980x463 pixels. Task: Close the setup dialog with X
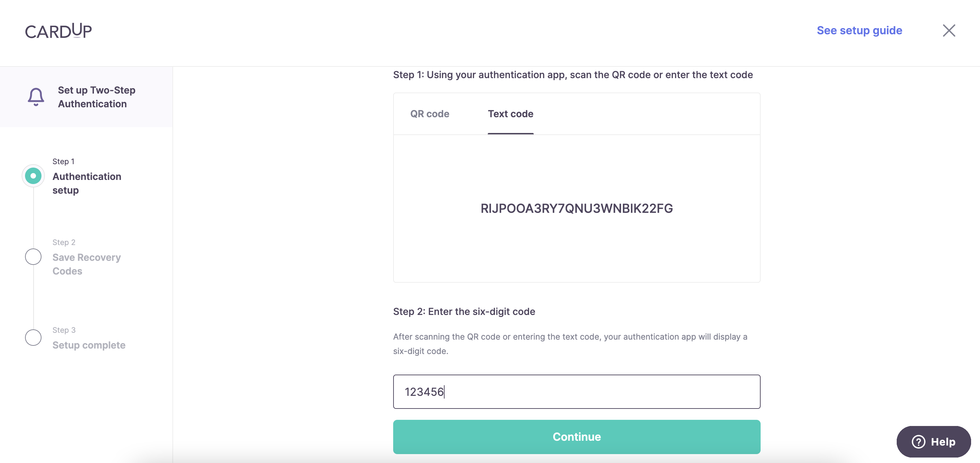[948, 31]
